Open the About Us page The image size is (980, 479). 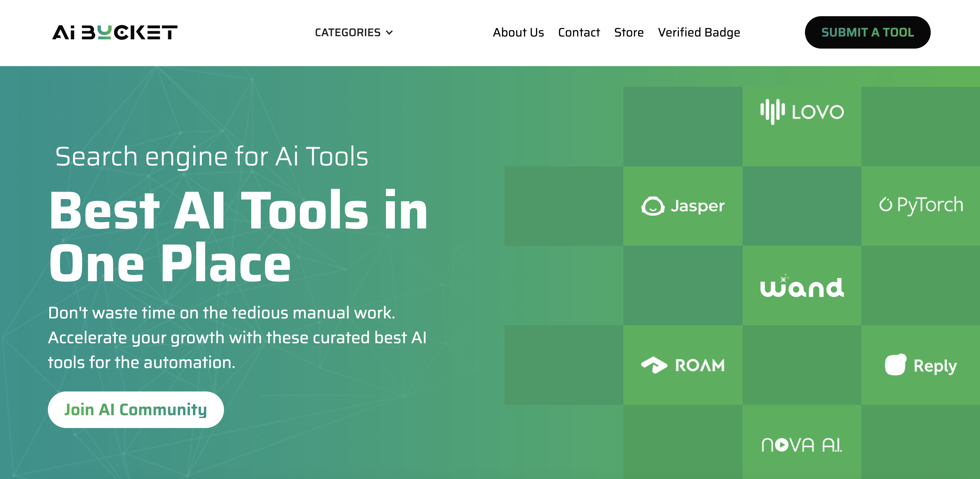(518, 32)
